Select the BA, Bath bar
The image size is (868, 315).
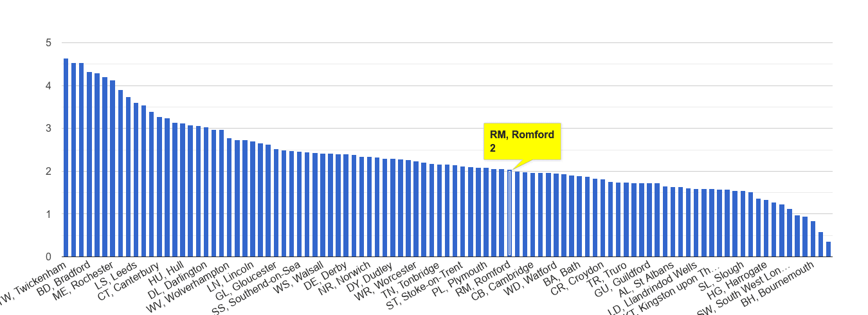tap(579, 217)
